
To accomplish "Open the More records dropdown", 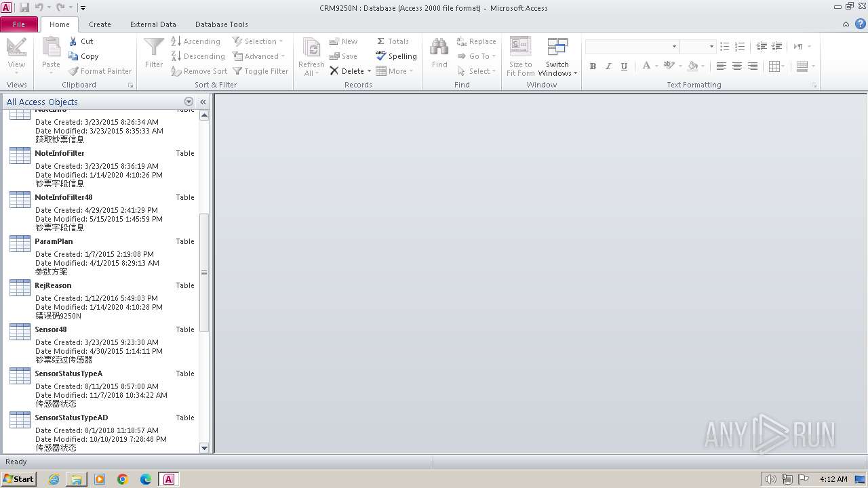I will coord(393,71).
